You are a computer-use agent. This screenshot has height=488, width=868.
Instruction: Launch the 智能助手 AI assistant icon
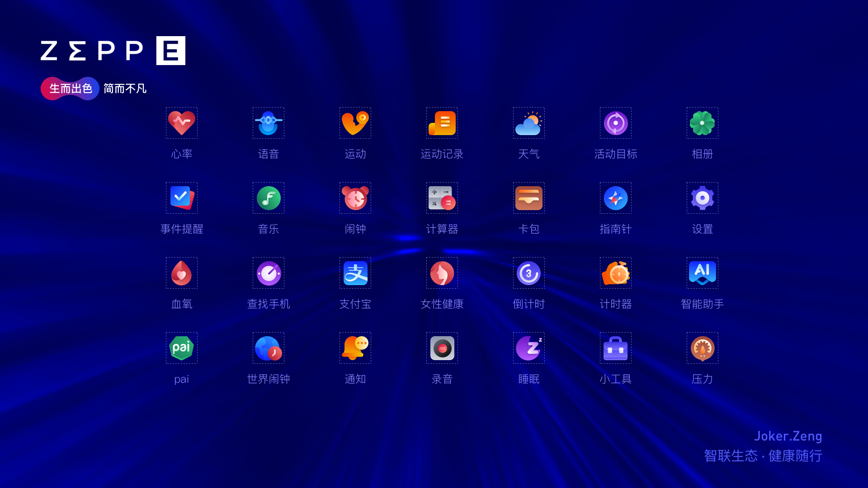coord(703,273)
